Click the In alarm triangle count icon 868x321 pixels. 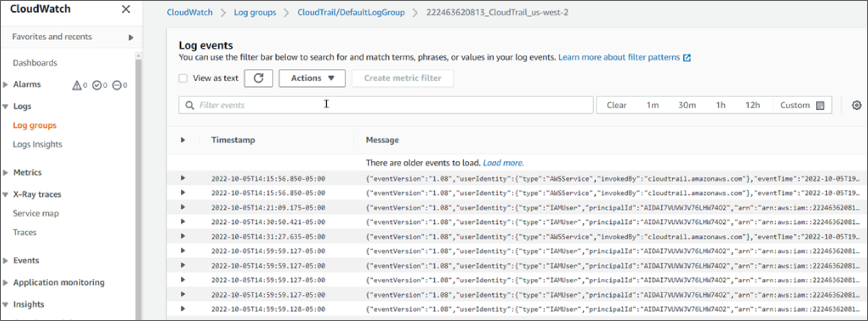77,85
